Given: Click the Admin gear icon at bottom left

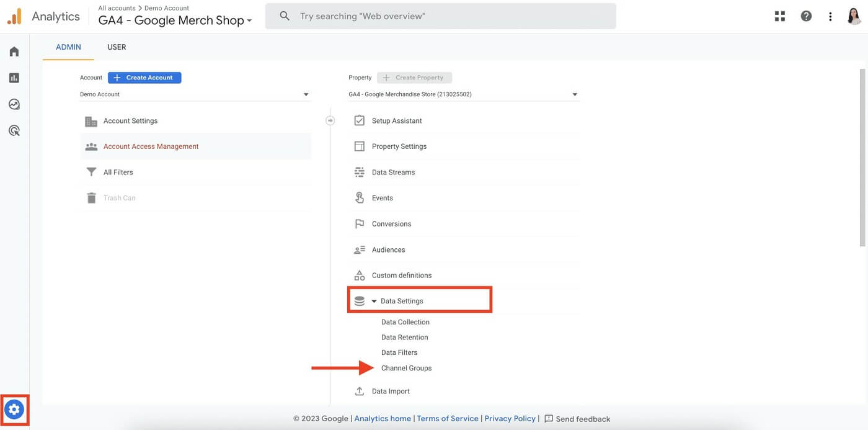Looking at the screenshot, I should (14, 408).
